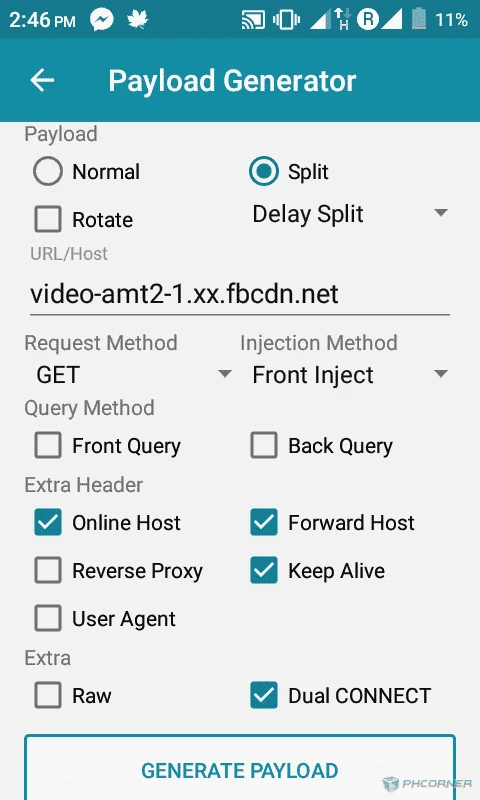Viewport: 480px width, 800px height.
Task: Open the Front Inject injection dropdown
Action: (x=350, y=374)
